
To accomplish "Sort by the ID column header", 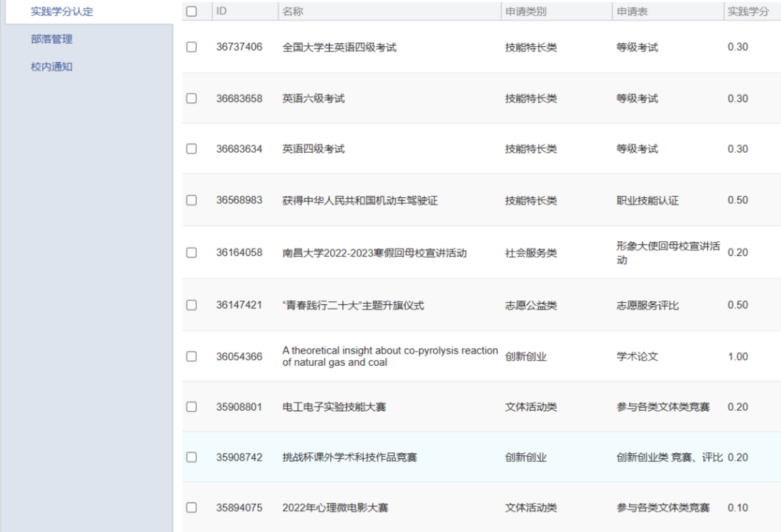I will [221, 11].
